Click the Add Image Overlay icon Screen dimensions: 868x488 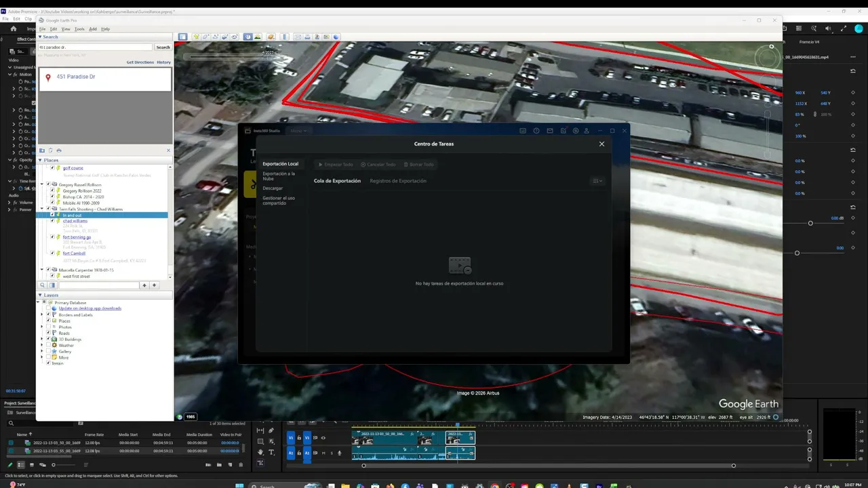pyautogui.click(x=225, y=37)
